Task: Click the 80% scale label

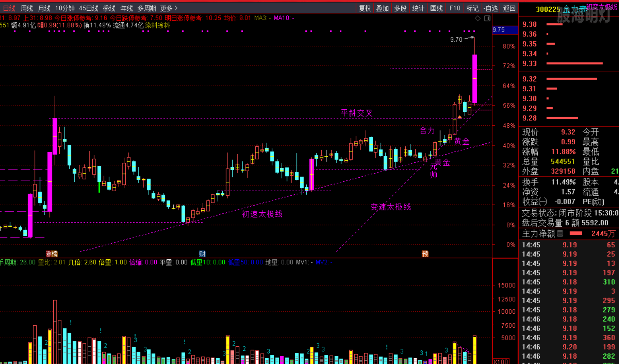Action: click(x=509, y=46)
